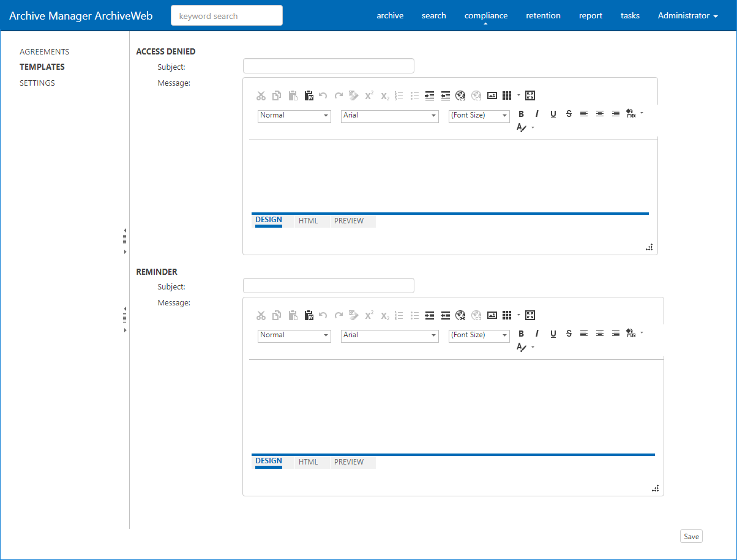Open Arial font dropdown in Reminder editor

[390, 335]
